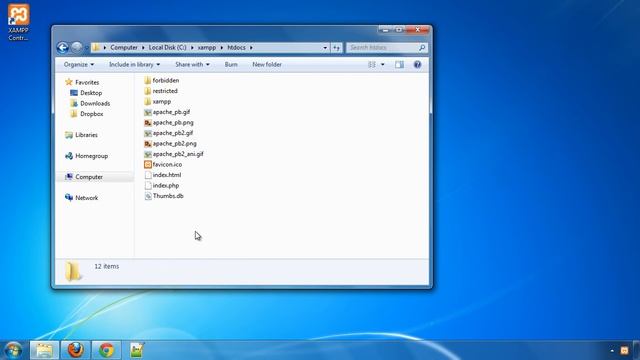The image size is (640, 360).
Task: Click the XAMPP tray icon
Action: pos(624,351)
